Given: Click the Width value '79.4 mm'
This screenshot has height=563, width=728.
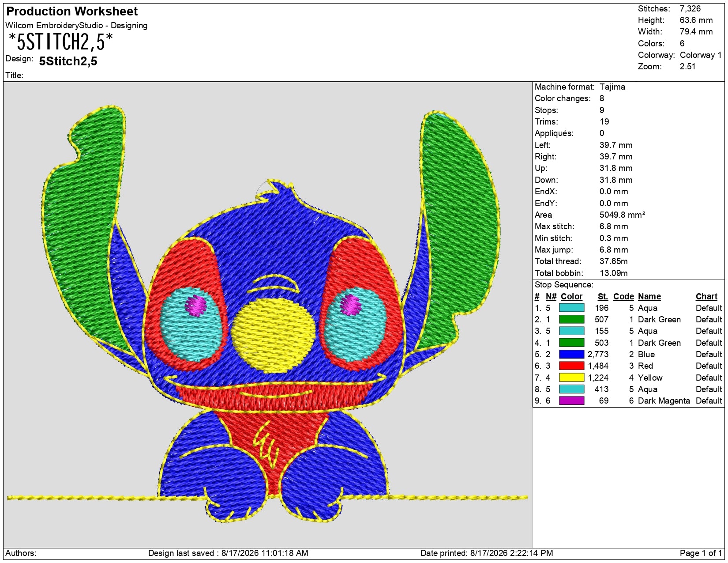Looking at the screenshot, I should point(696,31).
